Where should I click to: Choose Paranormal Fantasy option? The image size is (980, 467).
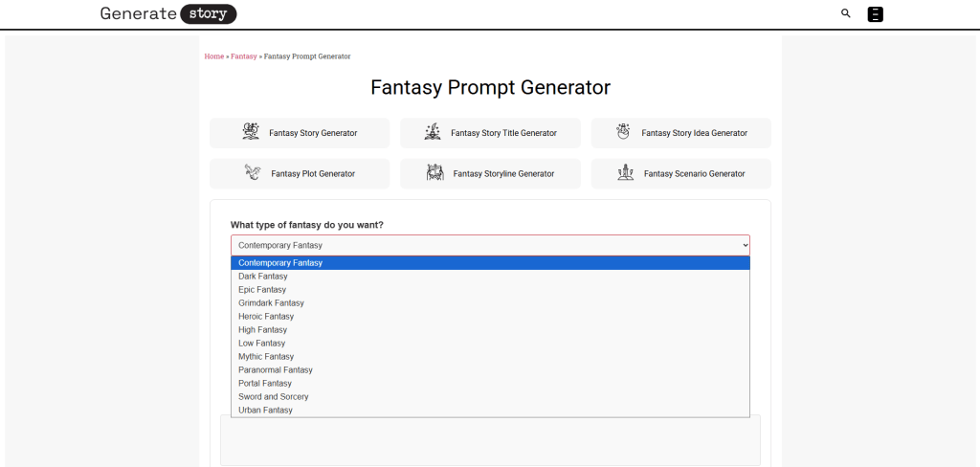pos(491,370)
